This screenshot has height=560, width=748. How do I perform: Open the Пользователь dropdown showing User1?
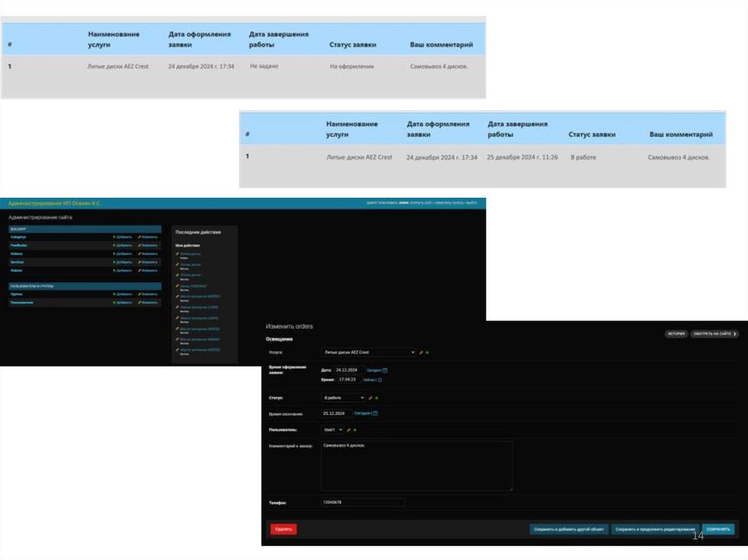click(332, 430)
